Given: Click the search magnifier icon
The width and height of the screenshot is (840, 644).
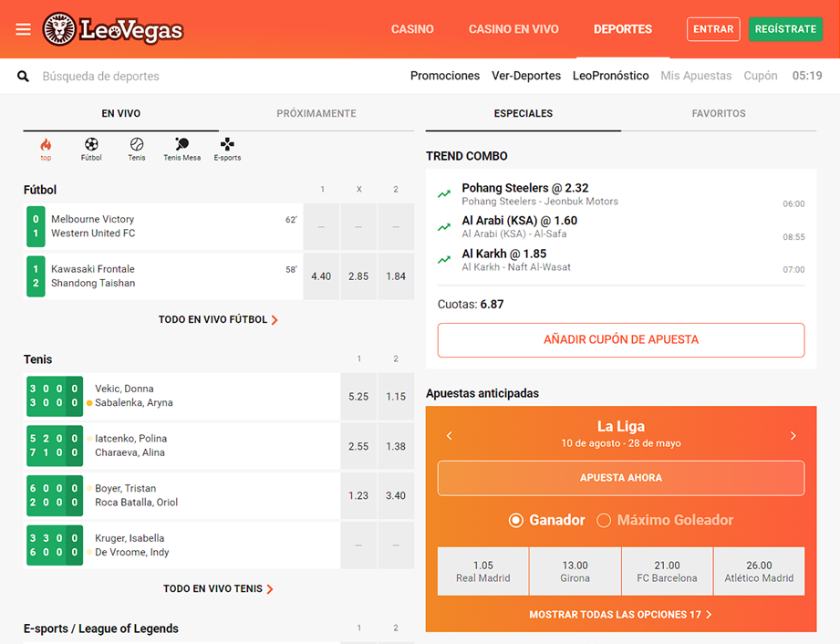Looking at the screenshot, I should (24, 77).
